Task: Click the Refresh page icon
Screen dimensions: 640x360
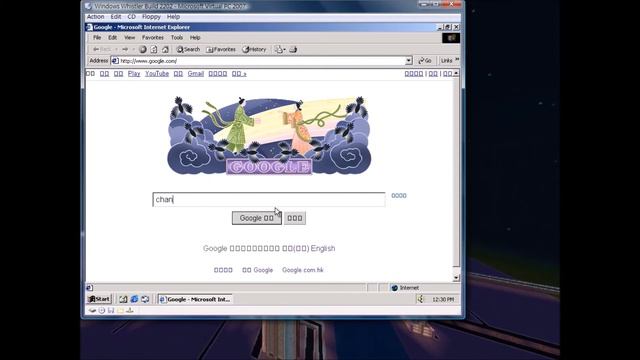Action: tap(154, 49)
